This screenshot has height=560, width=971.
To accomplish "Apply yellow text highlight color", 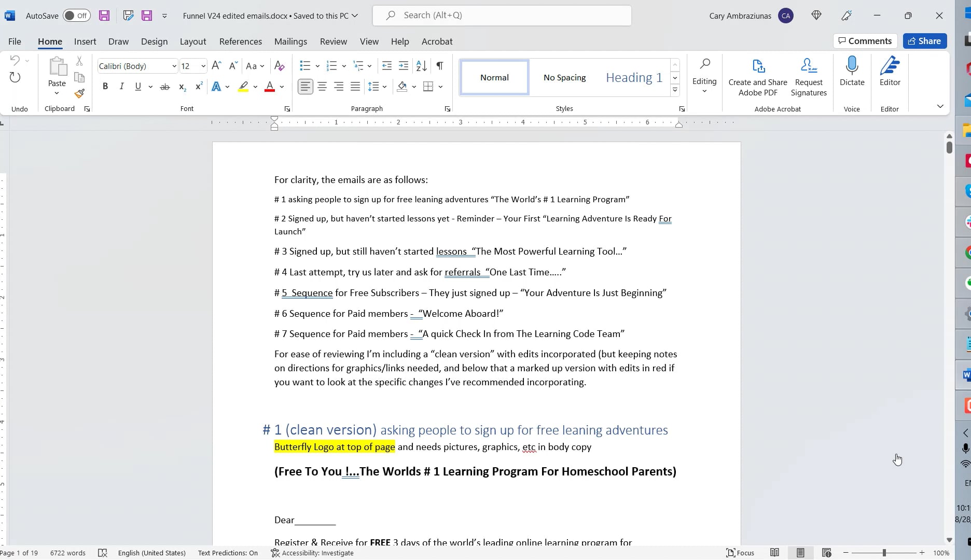I will (243, 86).
